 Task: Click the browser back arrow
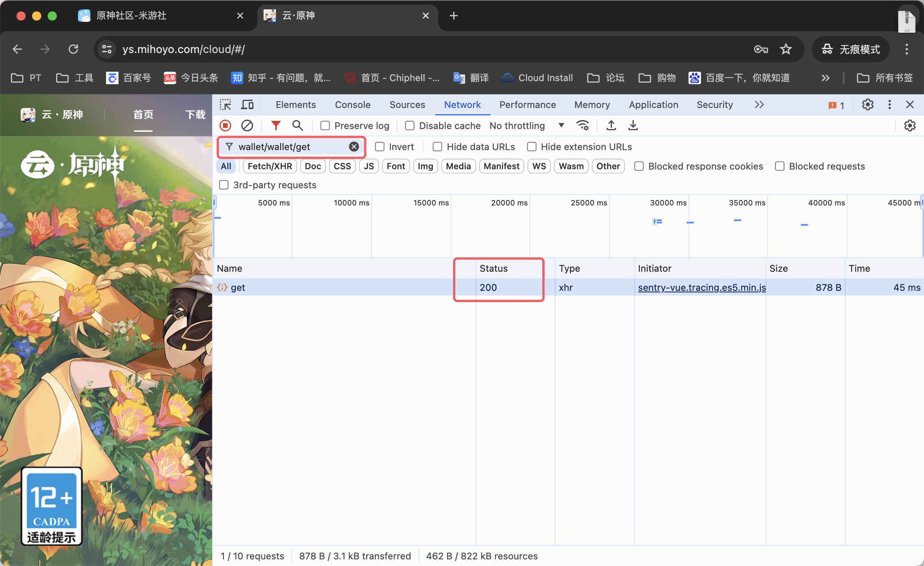(x=17, y=49)
